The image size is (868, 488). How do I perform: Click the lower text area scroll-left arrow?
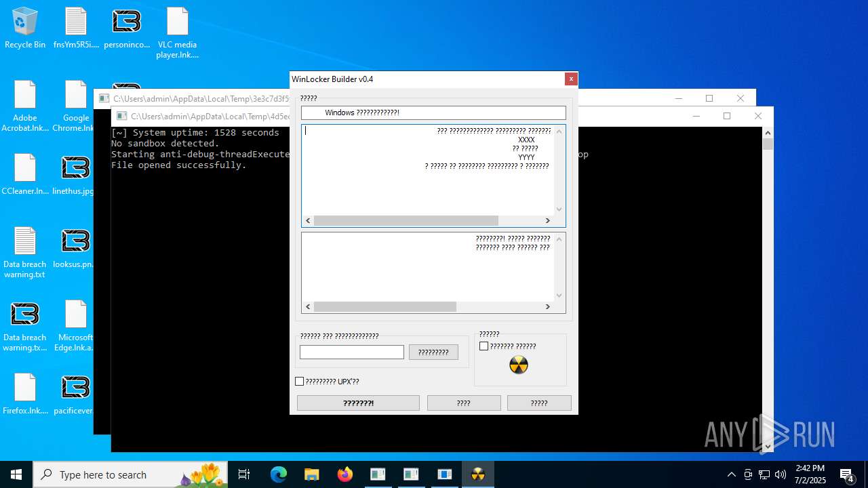tap(308, 307)
